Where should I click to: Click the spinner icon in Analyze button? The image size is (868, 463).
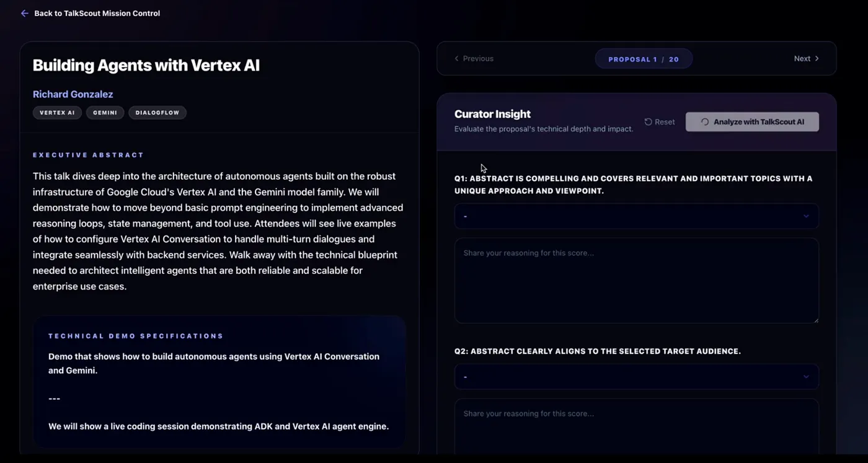pyautogui.click(x=705, y=121)
